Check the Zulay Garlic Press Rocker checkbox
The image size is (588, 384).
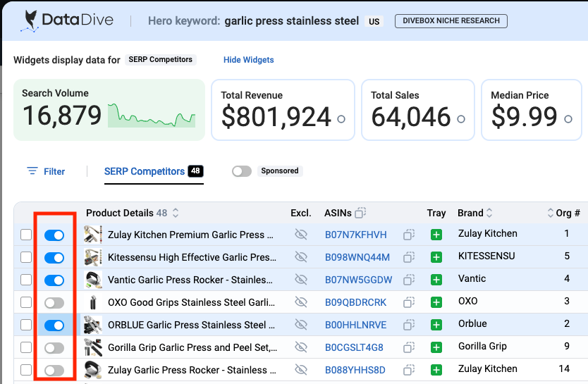[26, 370]
